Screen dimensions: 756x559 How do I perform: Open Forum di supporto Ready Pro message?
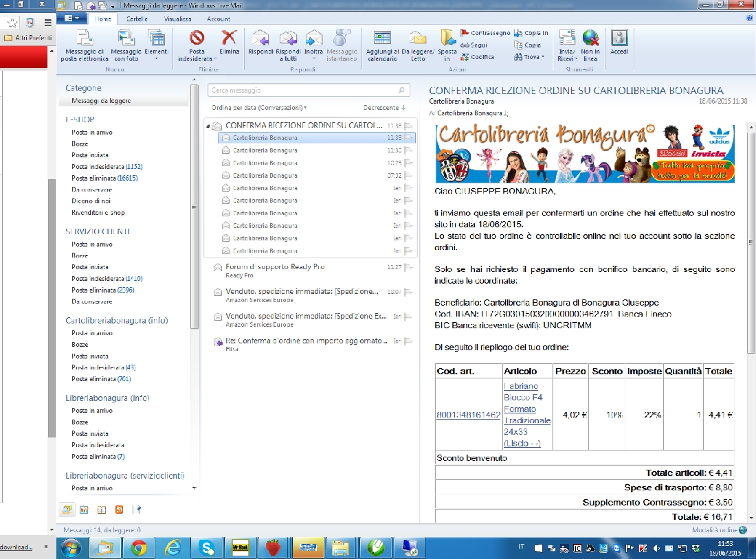click(x=310, y=271)
